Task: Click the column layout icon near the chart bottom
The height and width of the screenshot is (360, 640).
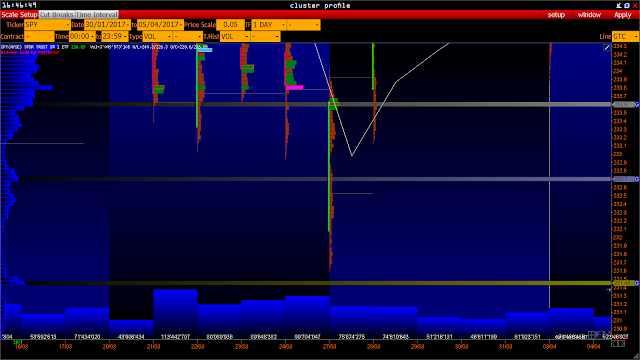Action: pyautogui.click(x=591, y=335)
